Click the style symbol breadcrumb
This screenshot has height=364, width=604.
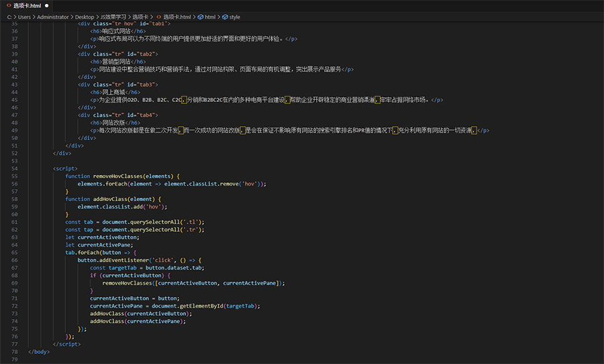pos(235,17)
